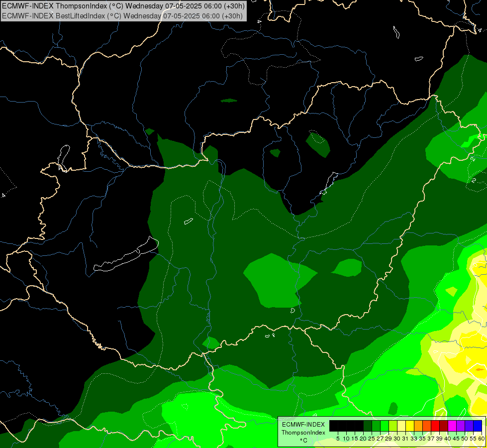Pick the yellow-green 29–30 legend swatch
The image size is (487, 448).
point(393,426)
